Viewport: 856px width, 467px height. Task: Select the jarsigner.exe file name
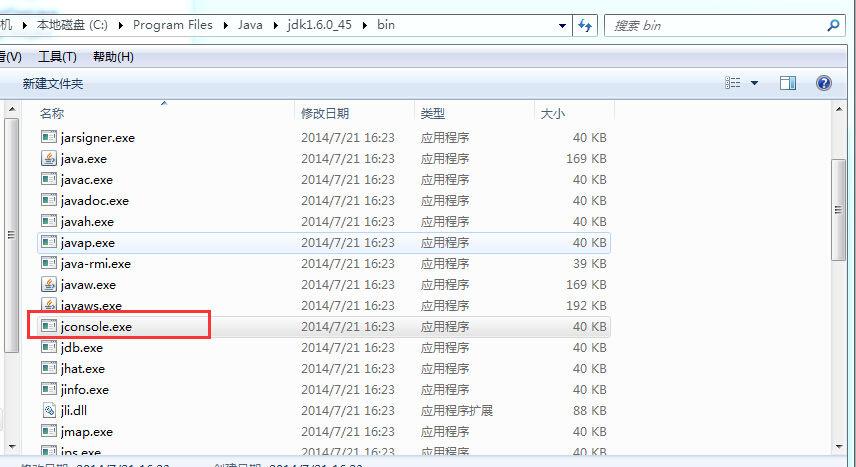pos(98,138)
